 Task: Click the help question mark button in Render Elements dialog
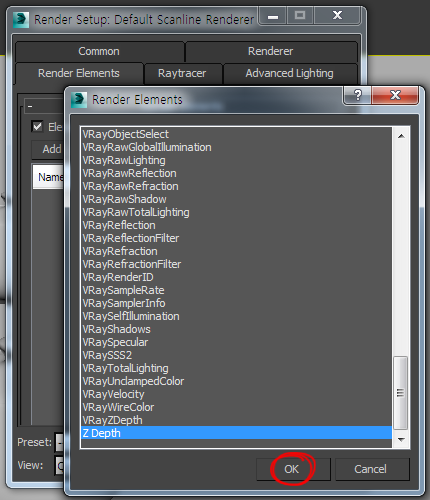[x=357, y=95]
